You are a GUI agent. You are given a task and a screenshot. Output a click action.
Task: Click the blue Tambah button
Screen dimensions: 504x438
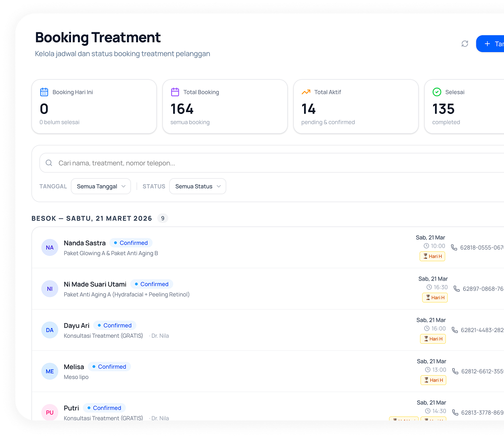(x=491, y=44)
